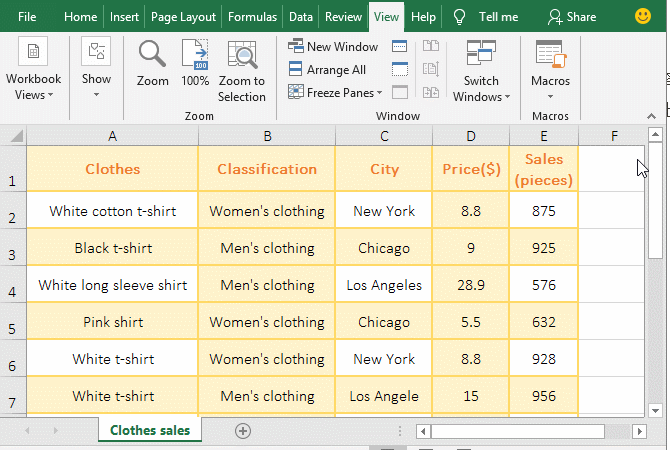
Task: Open the Workbook Views menu
Action: pyautogui.click(x=33, y=70)
